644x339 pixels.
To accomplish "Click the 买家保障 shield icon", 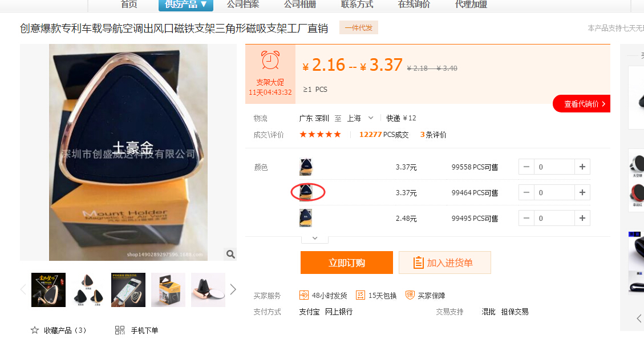I will pos(410,295).
